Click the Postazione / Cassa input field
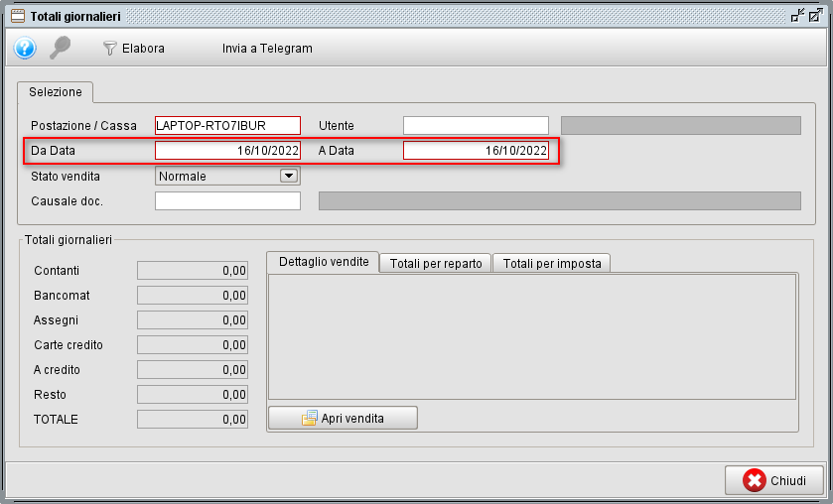Screen dimensions: 833x504 227,125
